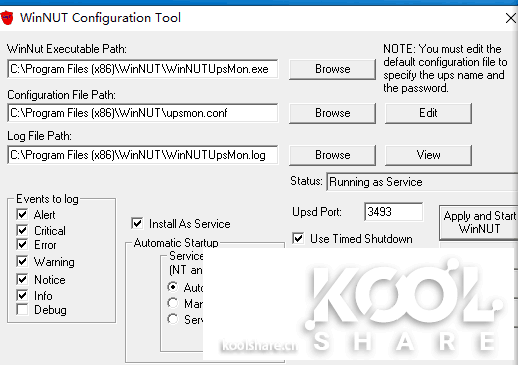Uncheck the Critical event checkbox
This screenshot has width=519, height=365.
coord(22,230)
